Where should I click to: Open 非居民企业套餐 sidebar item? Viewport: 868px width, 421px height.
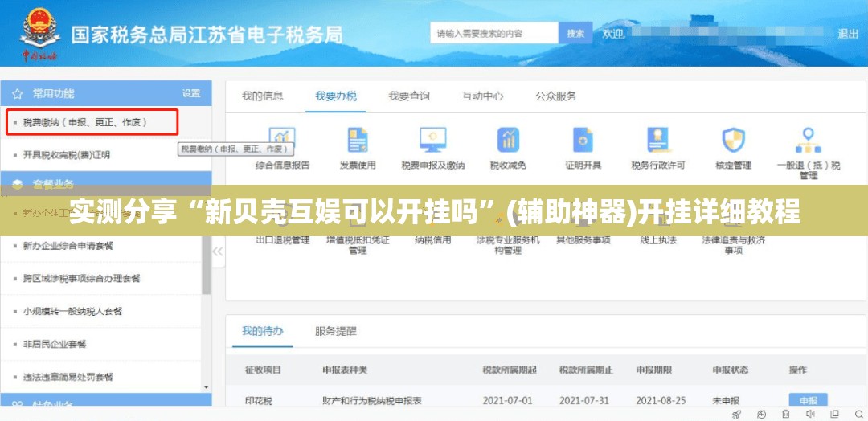(x=55, y=344)
